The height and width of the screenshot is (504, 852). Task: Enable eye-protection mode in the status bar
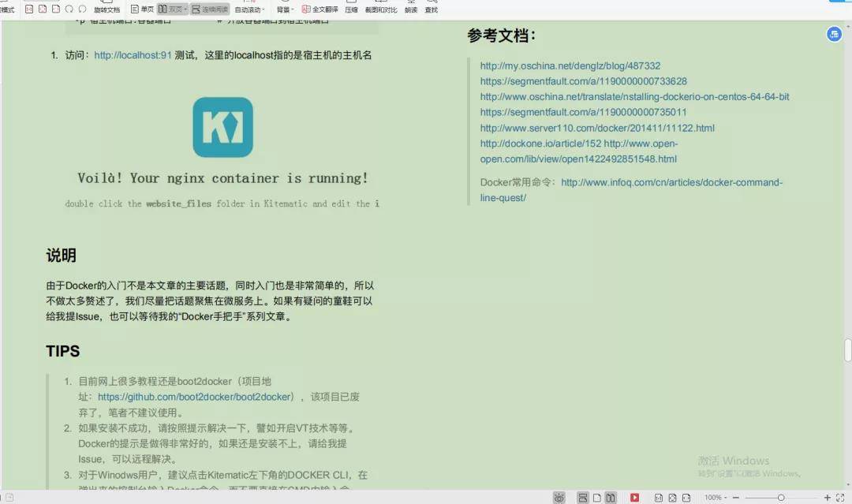(559, 496)
